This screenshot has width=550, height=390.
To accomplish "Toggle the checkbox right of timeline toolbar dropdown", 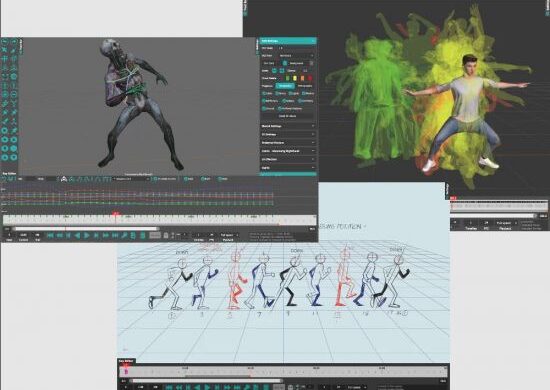I will tap(155, 179).
